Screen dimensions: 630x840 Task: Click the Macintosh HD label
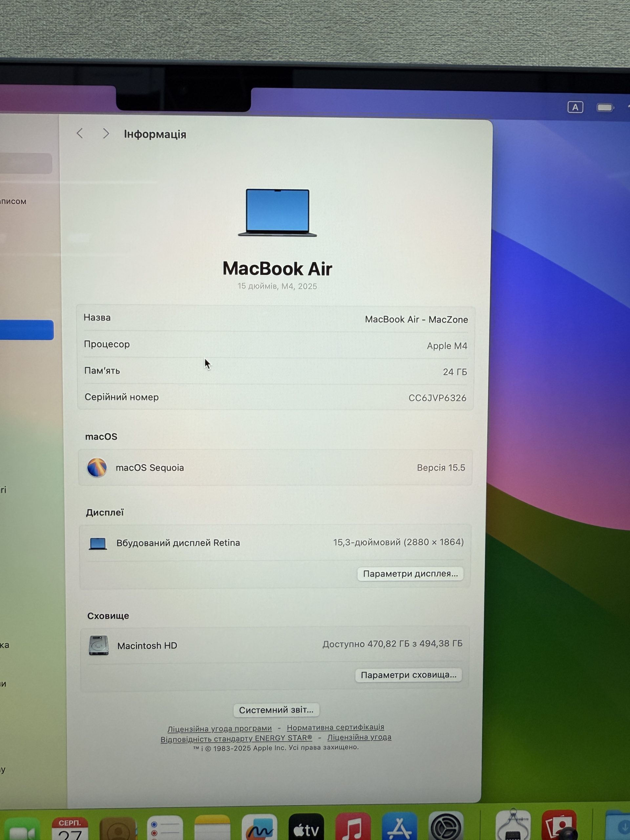click(147, 645)
